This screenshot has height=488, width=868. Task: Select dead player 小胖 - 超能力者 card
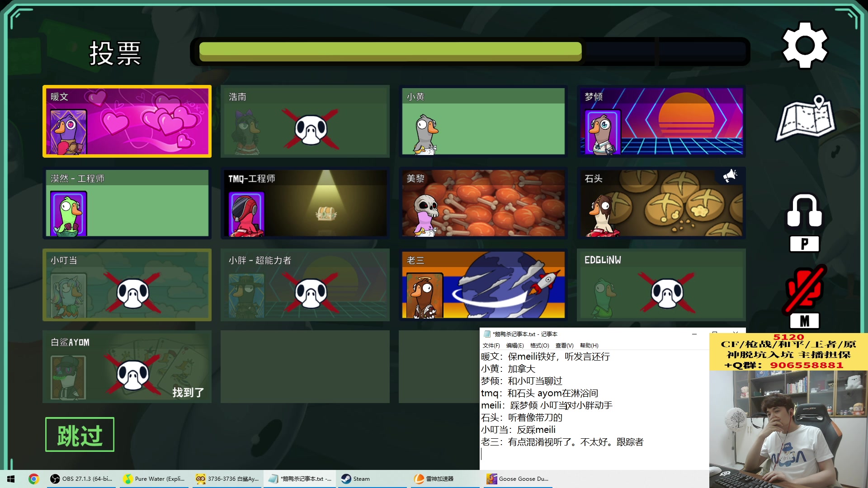click(305, 285)
